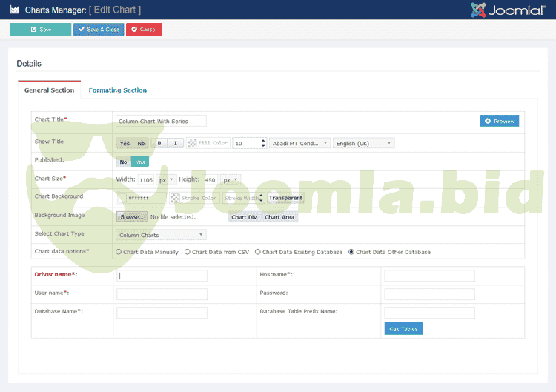
Task: Open the Column Charts type dropdown
Action: 161,235
